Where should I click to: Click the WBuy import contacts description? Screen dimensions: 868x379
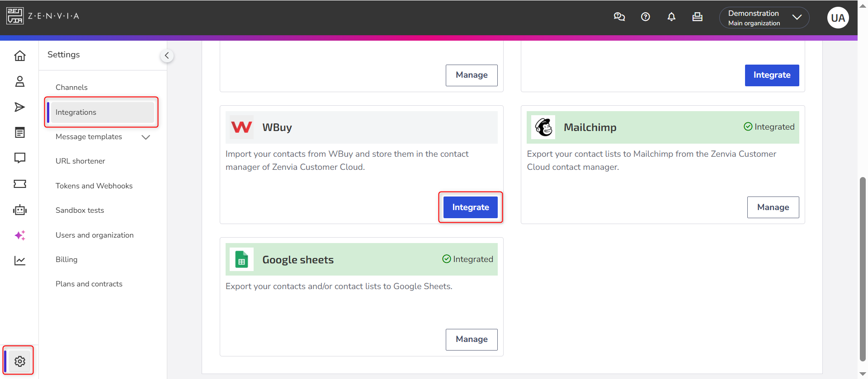tap(347, 160)
